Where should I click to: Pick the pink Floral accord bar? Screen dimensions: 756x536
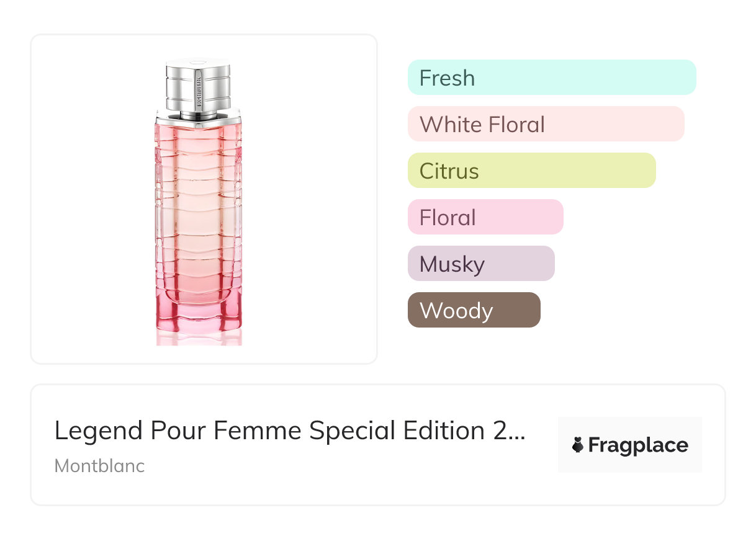pyautogui.click(x=485, y=217)
